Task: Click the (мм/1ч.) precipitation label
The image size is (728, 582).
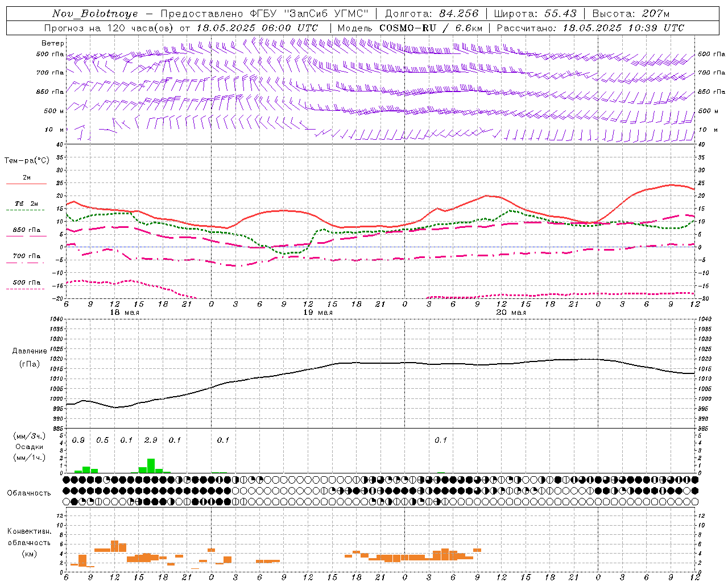Action: pos(29,458)
